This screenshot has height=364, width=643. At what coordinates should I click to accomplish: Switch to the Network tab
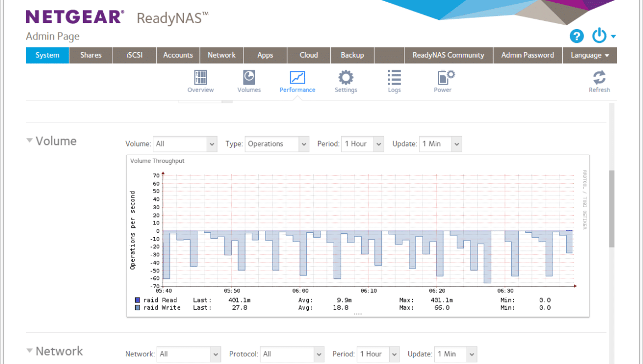tap(221, 55)
